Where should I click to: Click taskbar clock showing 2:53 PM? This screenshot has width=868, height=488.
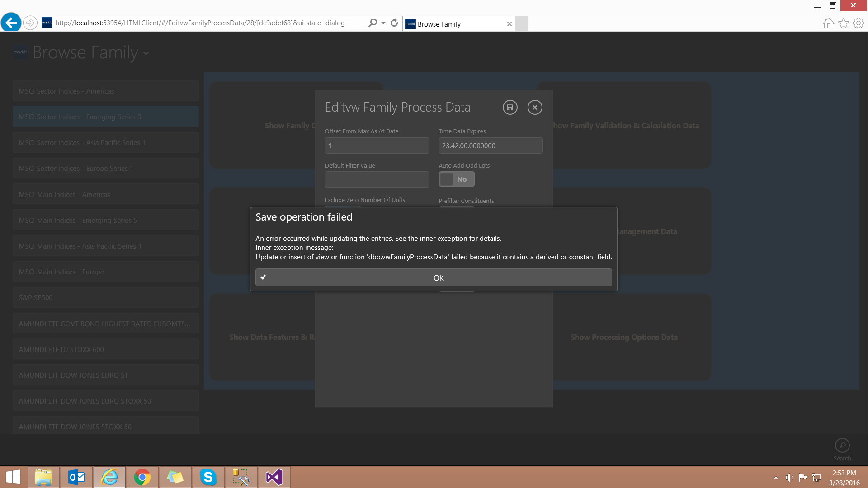(x=844, y=478)
